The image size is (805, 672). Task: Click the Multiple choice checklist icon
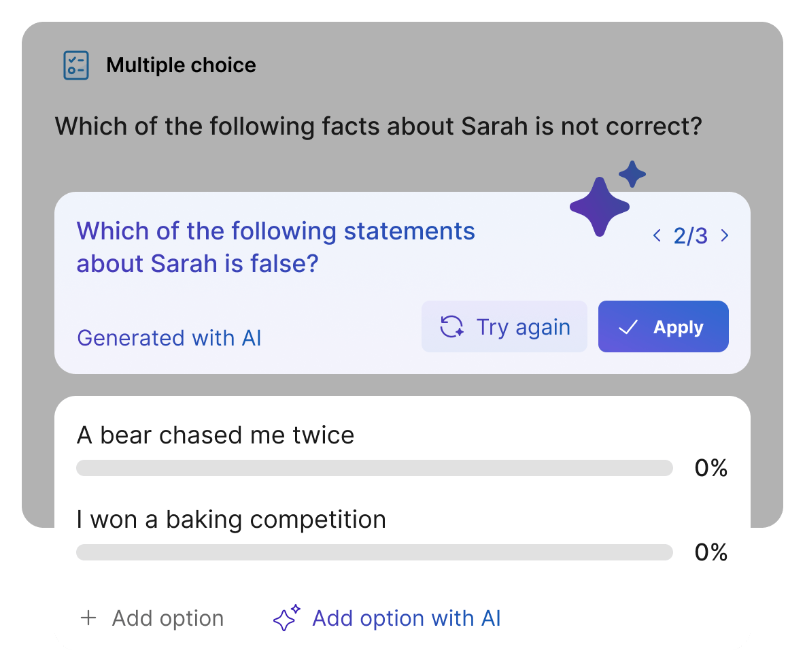tap(75, 65)
